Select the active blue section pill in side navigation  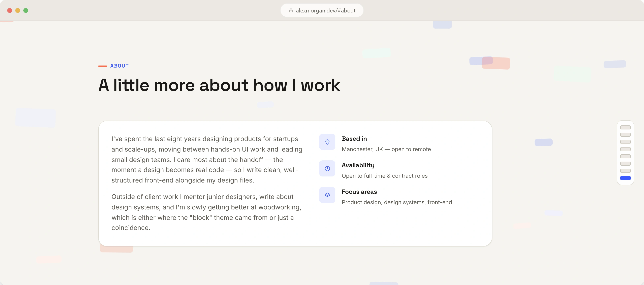click(625, 178)
